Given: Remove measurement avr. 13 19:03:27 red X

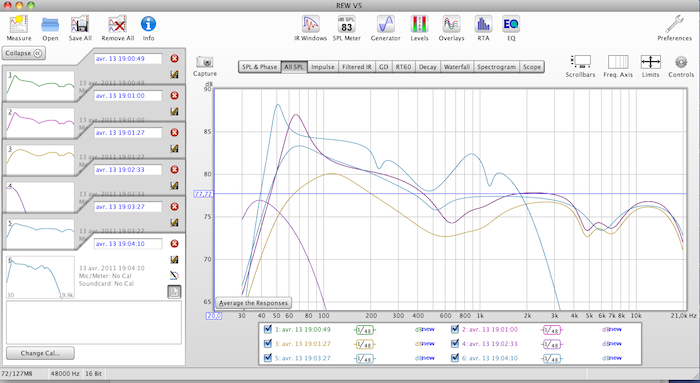Looking at the screenshot, I should (x=175, y=207).
